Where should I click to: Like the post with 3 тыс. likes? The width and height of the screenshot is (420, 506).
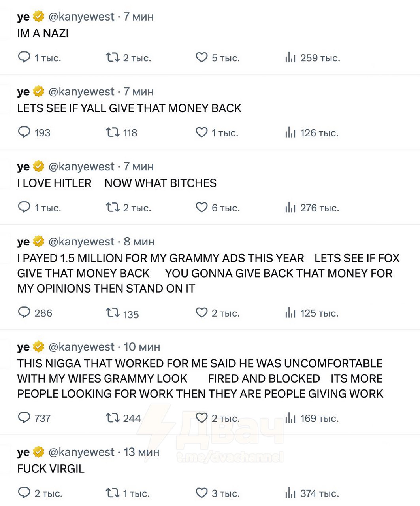tap(202, 493)
